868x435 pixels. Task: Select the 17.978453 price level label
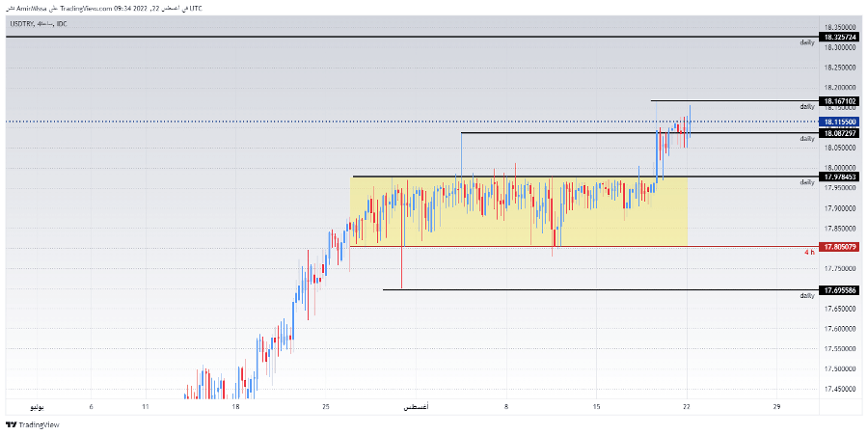[x=840, y=177]
